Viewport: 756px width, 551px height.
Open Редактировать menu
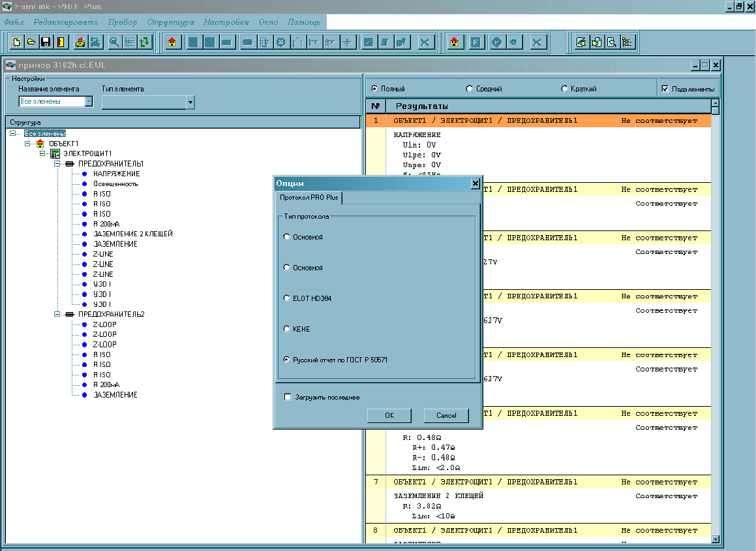66,22
